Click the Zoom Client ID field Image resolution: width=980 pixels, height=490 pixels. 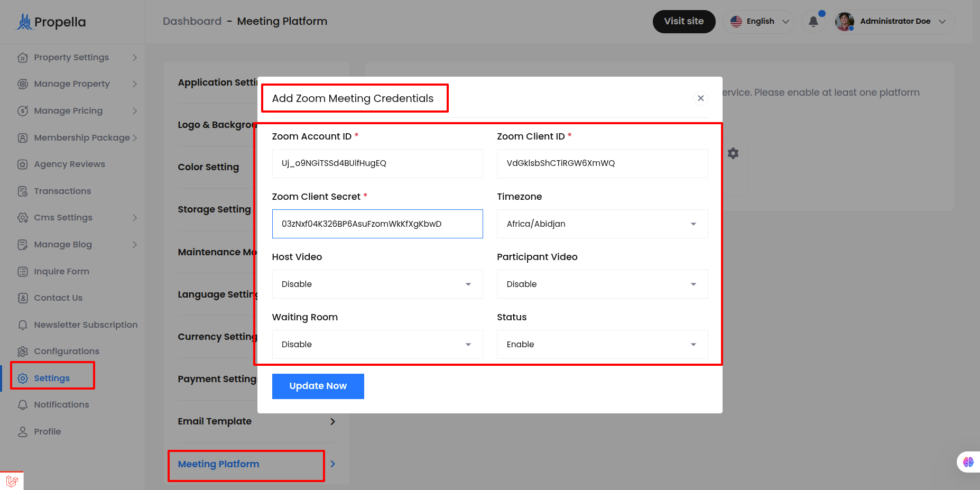(602, 163)
